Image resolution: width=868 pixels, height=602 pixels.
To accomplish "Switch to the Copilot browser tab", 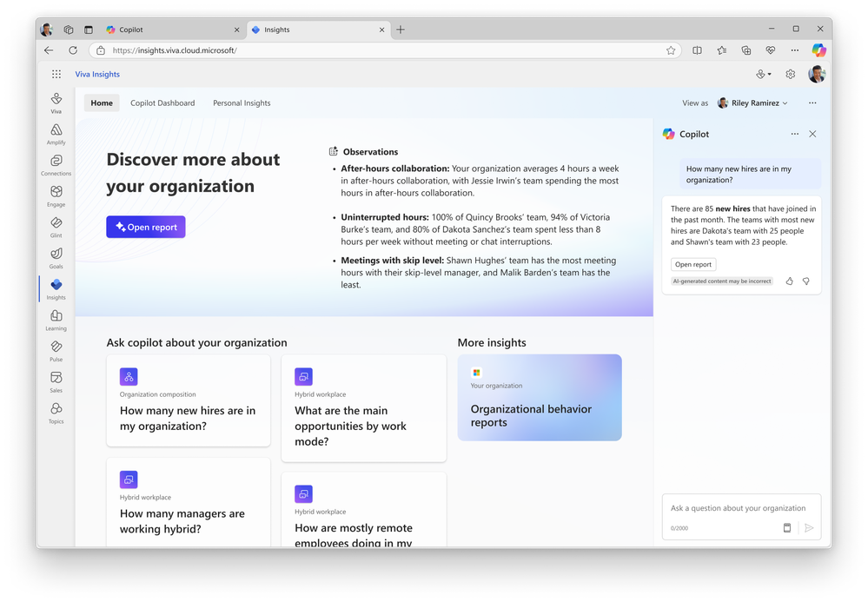I will (173, 30).
